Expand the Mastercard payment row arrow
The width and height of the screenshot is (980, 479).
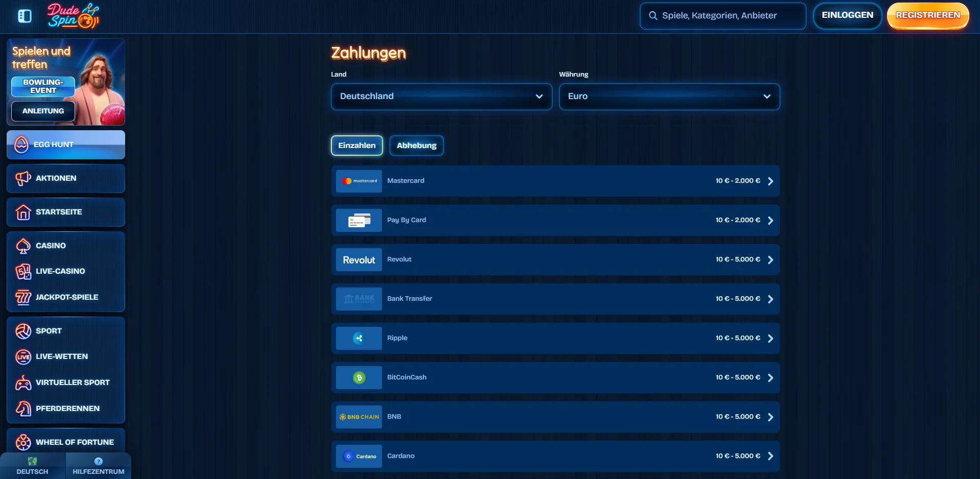(770, 181)
